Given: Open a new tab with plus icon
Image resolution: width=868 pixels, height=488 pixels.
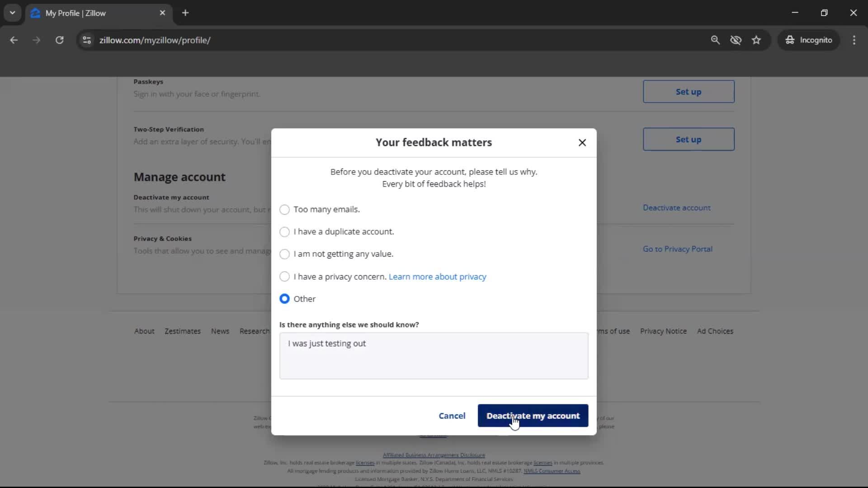Looking at the screenshot, I should coord(185,13).
